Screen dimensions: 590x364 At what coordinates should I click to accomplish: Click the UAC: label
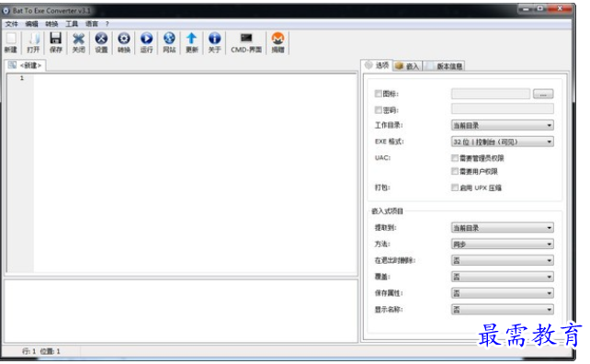(382, 158)
